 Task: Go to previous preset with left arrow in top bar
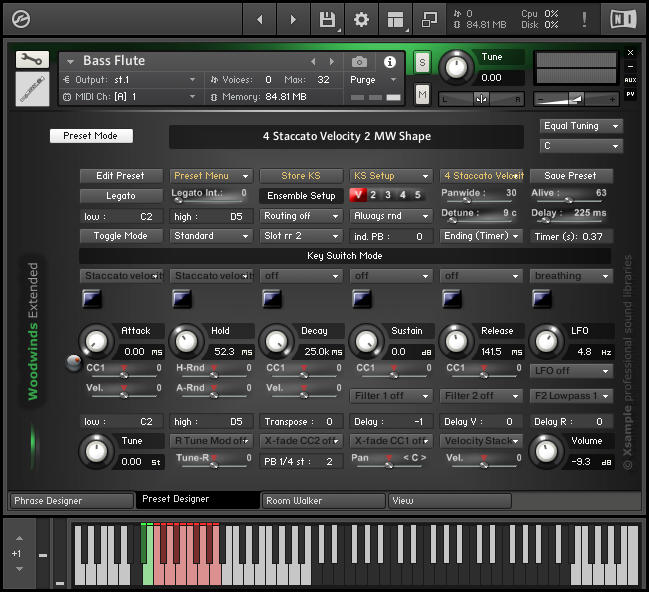[260, 19]
